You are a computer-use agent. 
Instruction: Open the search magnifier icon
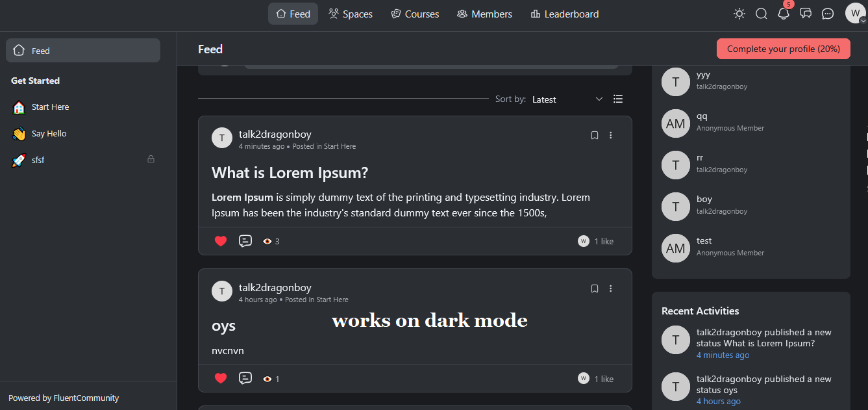tap(762, 14)
